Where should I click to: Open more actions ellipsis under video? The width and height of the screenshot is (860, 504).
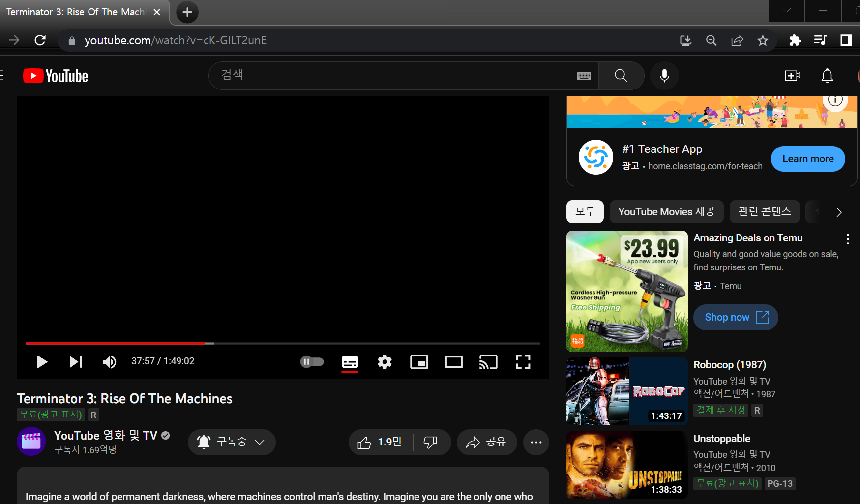tap(536, 442)
